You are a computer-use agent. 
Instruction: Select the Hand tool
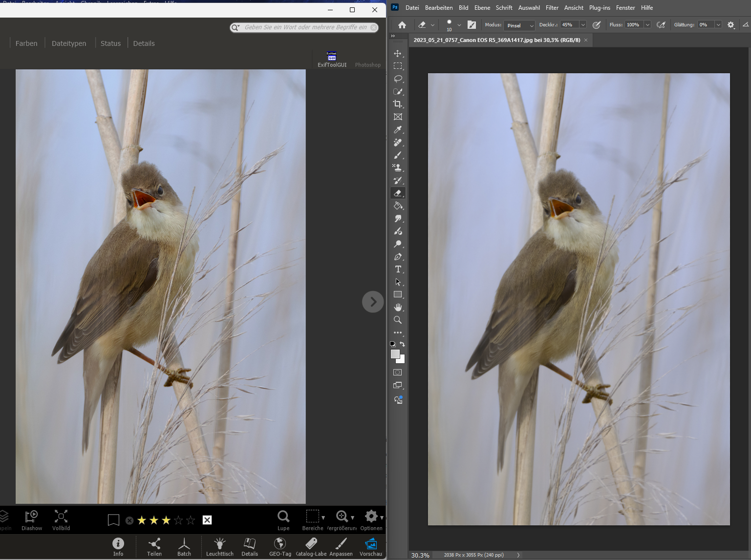click(x=398, y=307)
